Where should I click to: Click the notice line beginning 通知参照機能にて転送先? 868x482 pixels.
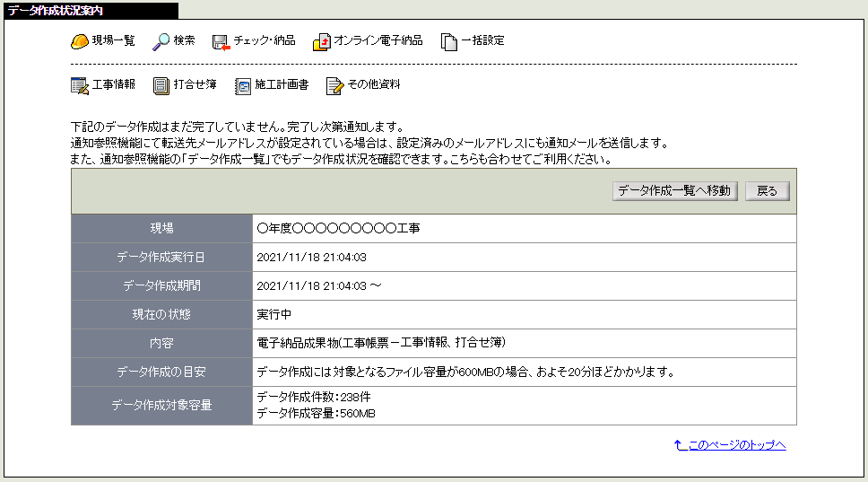(369, 143)
